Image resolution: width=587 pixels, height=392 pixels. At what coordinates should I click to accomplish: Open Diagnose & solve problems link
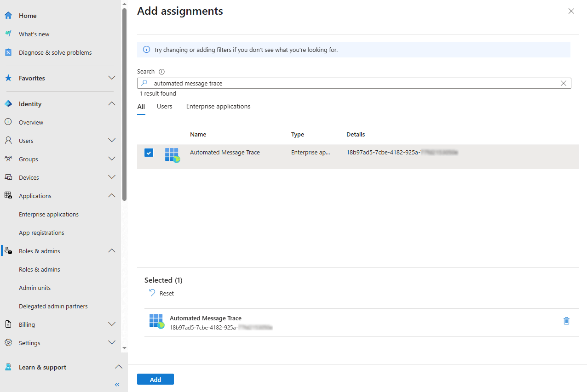click(55, 52)
